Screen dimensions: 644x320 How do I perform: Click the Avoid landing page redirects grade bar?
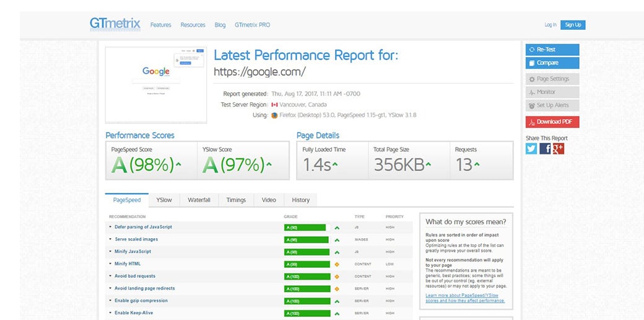pos(305,288)
